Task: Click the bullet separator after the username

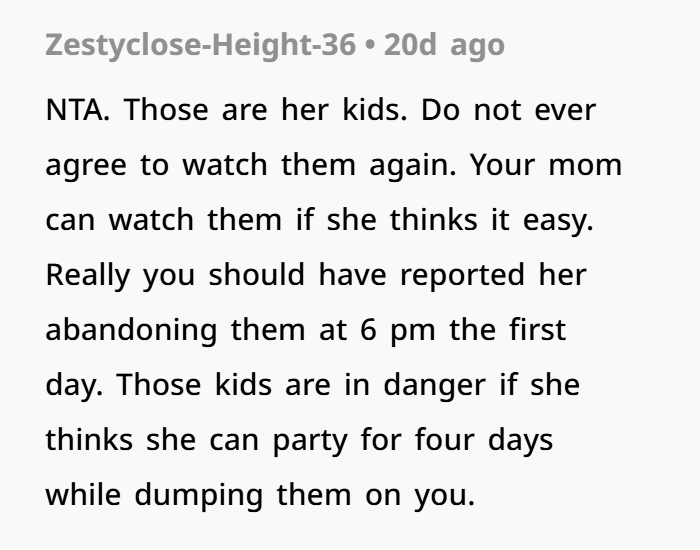Action: [370, 46]
